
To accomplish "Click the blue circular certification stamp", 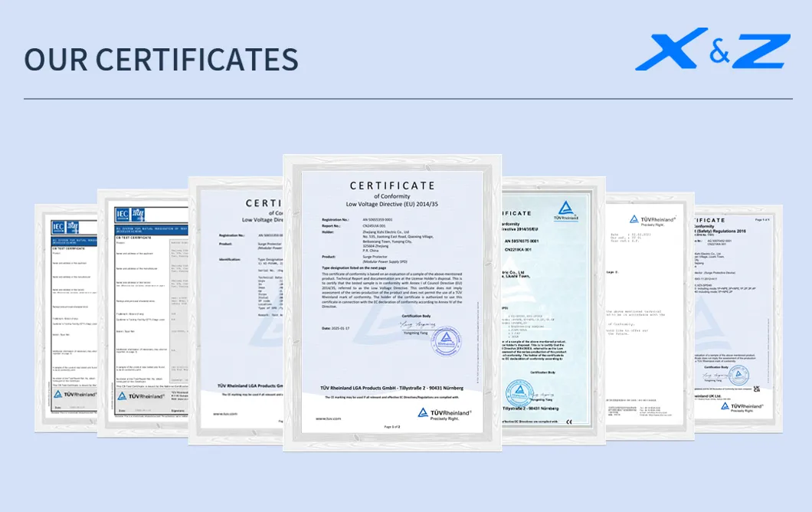I will tap(447, 343).
